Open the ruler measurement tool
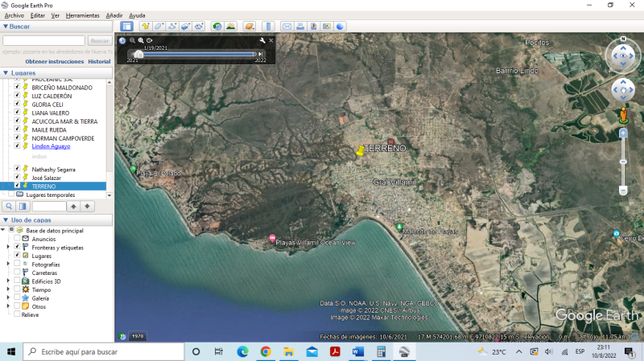 (269, 27)
